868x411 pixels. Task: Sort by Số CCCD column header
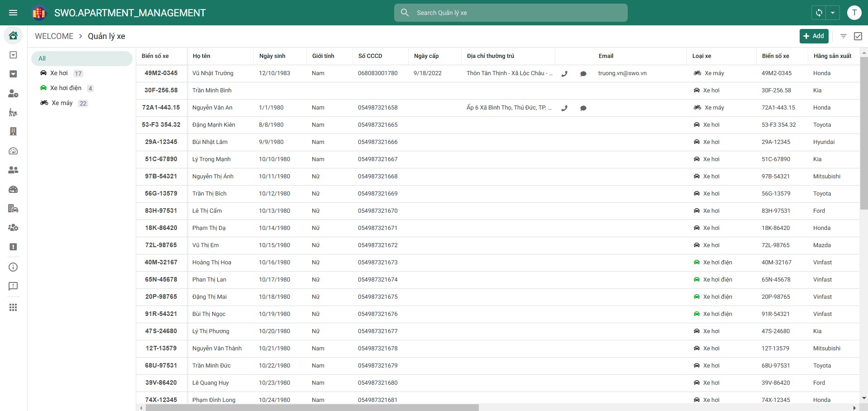pos(370,56)
